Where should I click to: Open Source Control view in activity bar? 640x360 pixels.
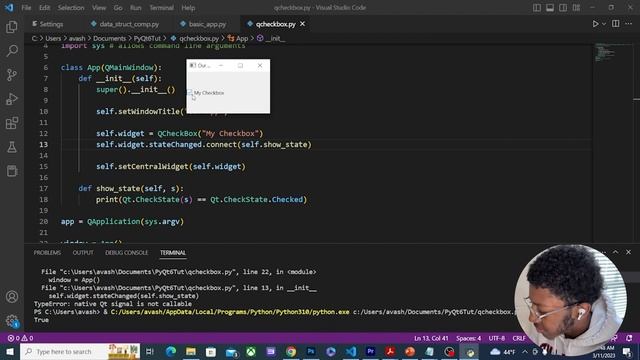point(12,75)
